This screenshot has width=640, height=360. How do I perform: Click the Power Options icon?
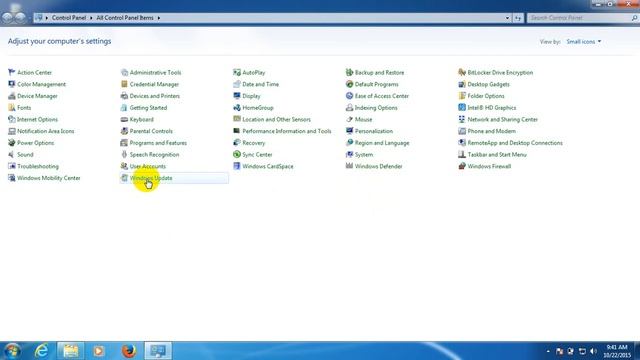11,143
